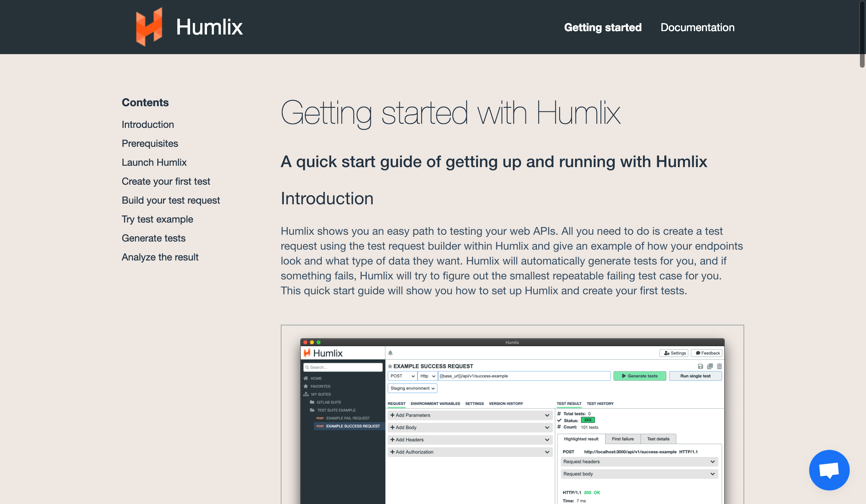866x504 pixels.
Task: Jump to Create your first test
Action: pyautogui.click(x=166, y=181)
